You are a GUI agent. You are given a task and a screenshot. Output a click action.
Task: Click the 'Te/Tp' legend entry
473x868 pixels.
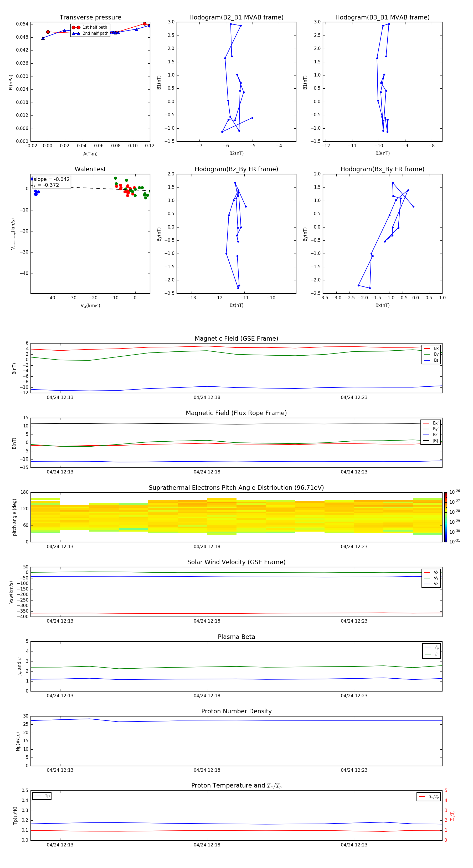[x=429, y=796]
